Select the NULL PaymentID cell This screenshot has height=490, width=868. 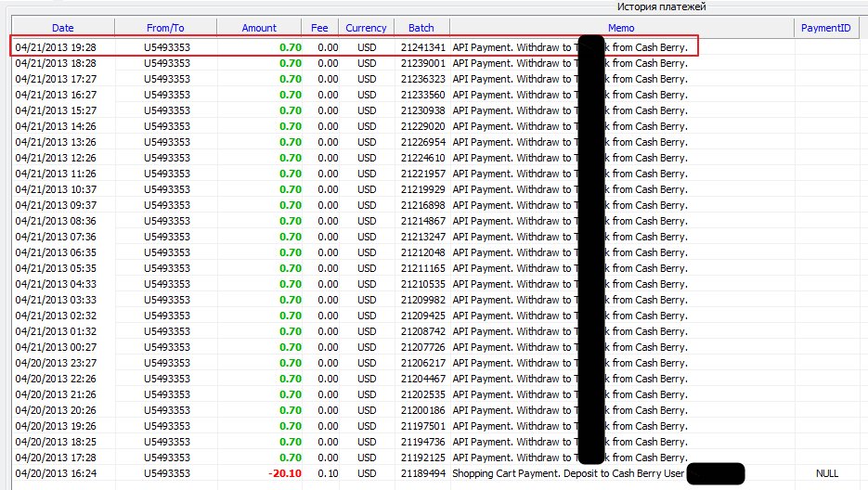pos(826,473)
